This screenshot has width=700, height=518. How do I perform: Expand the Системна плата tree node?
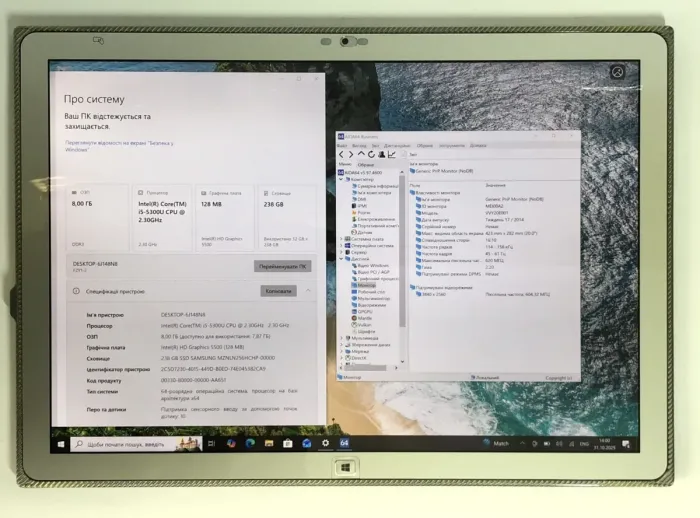point(342,239)
